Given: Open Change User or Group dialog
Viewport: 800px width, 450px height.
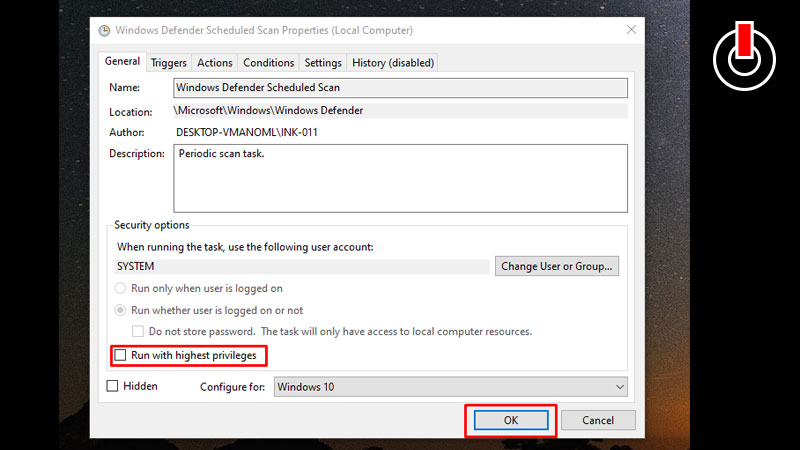Looking at the screenshot, I should click(557, 266).
